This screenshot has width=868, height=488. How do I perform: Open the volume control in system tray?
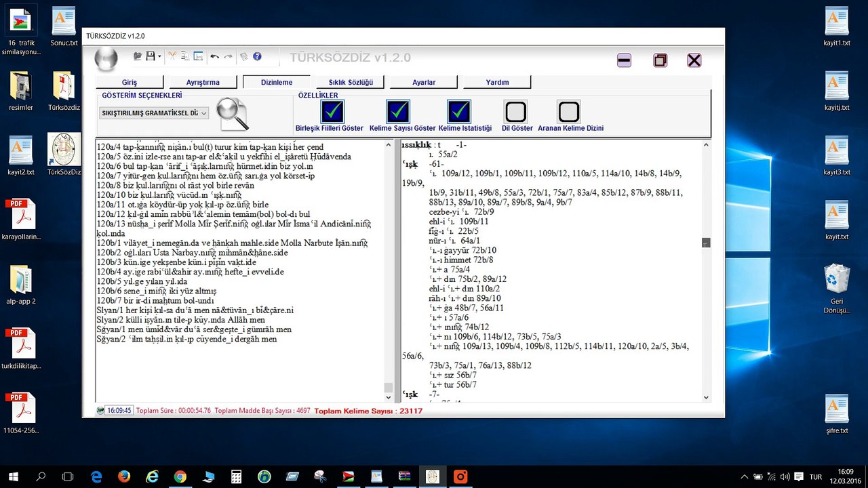click(x=785, y=477)
